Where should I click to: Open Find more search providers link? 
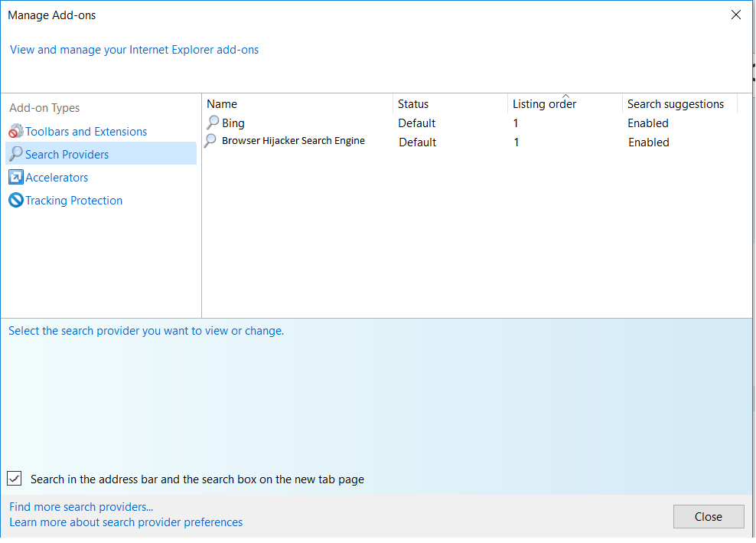81,507
